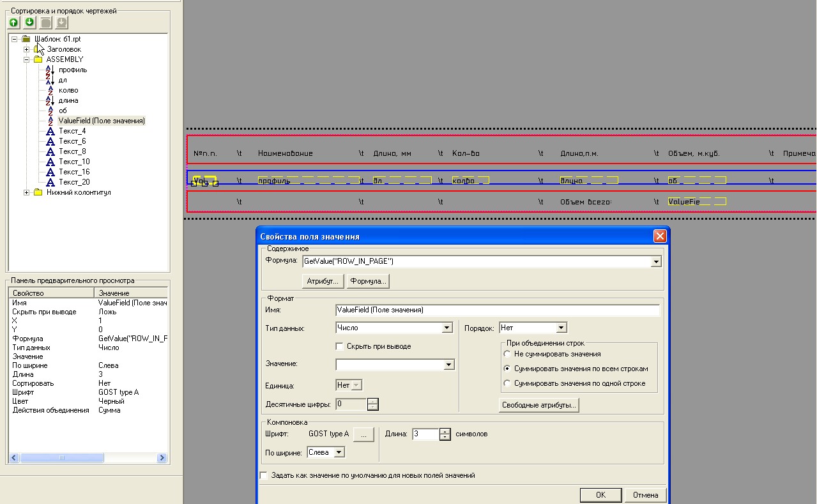The height and width of the screenshot is (504, 817).
Task: Click the 'Шаблон: 61.rpt' root folder icon
Action: click(x=26, y=39)
